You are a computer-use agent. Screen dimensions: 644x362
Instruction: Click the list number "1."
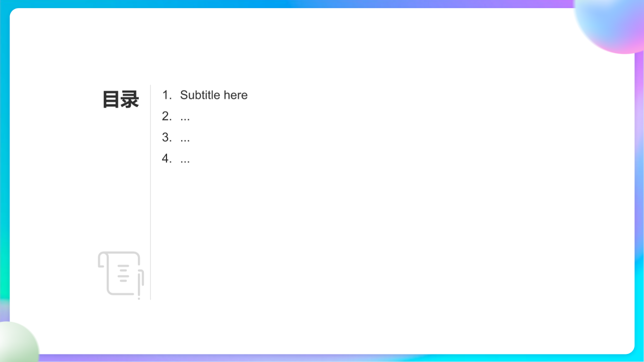[167, 95]
